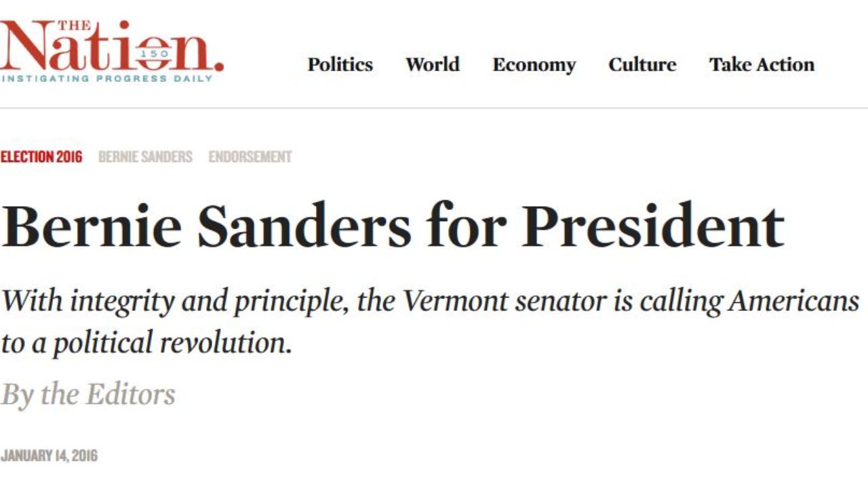Open the red Election 2016 tag
The image size is (868, 488).
(x=41, y=157)
